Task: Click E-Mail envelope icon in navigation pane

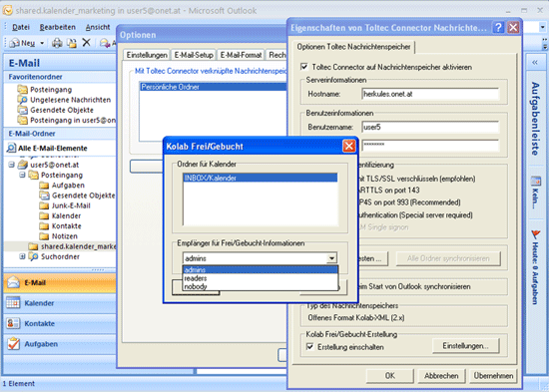Action: tap(13, 282)
